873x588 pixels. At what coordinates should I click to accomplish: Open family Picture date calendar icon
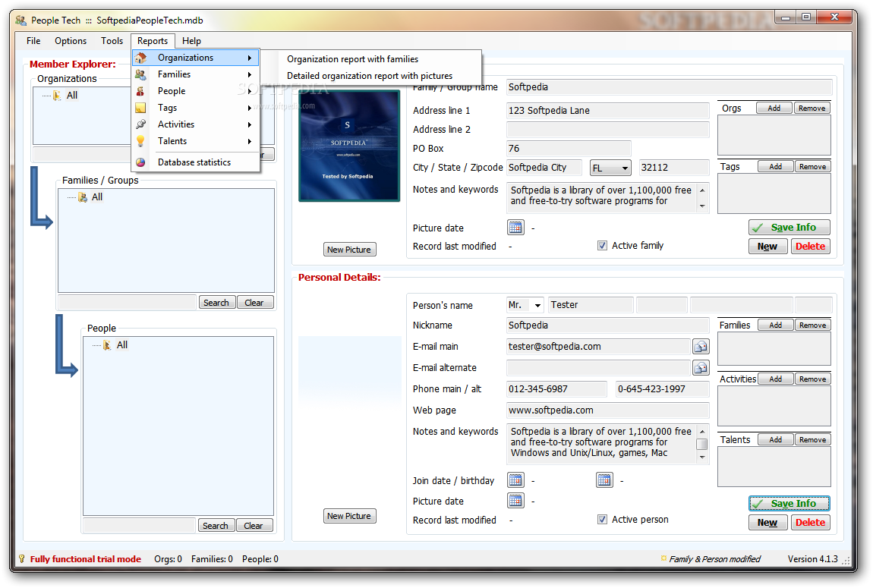[515, 227]
